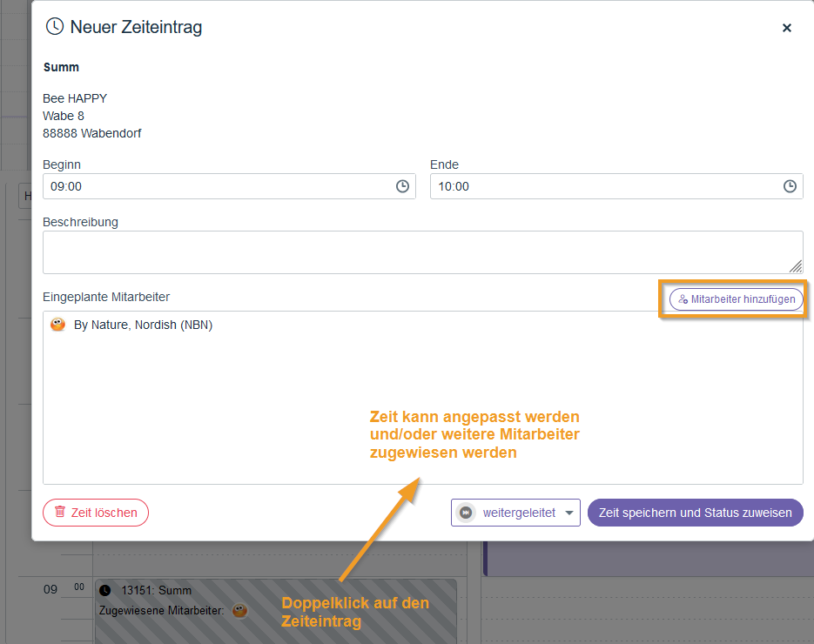Click the avatar next to Zugewiesene Mitarbeiter
The image size is (814, 644).
239,610
